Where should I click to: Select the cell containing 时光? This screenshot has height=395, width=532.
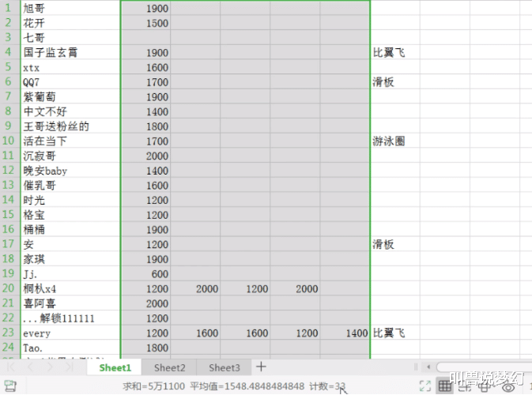70,200
